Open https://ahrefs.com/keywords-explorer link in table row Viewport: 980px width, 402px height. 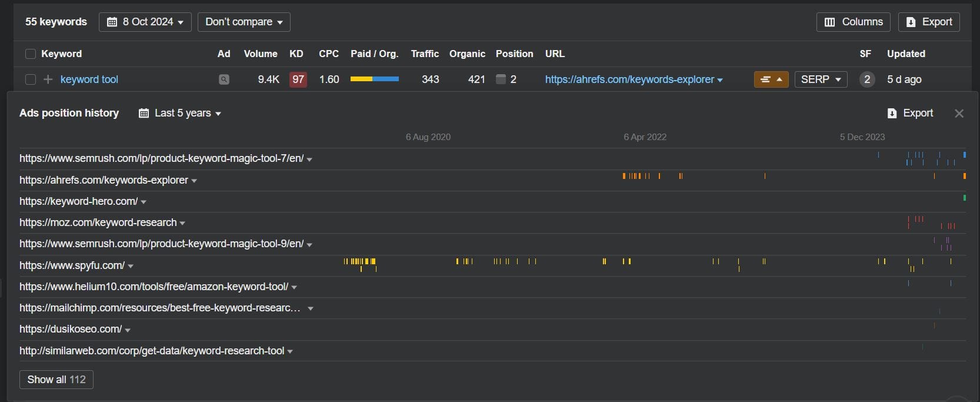point(629,79)
